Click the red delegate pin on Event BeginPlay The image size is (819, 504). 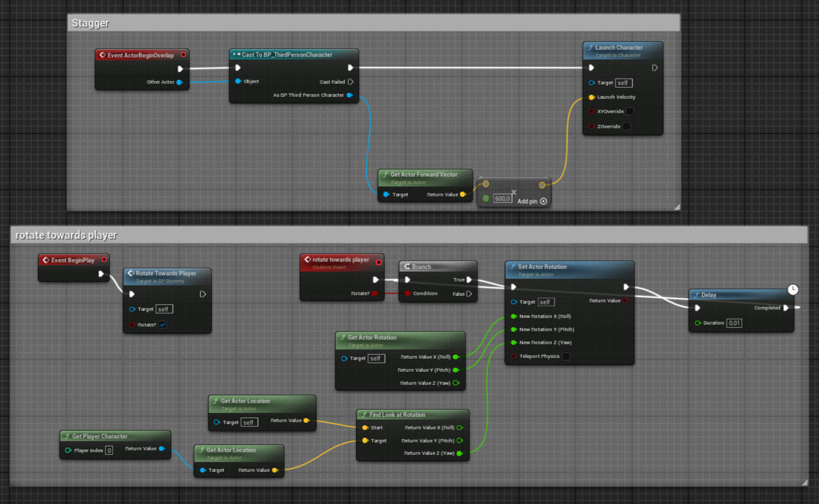coord(104,260)
